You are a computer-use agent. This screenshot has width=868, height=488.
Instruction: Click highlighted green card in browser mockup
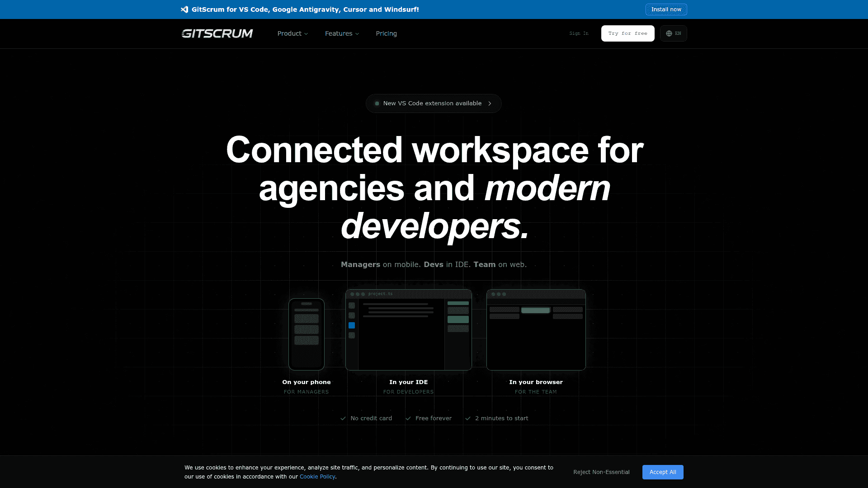[536, 310]
